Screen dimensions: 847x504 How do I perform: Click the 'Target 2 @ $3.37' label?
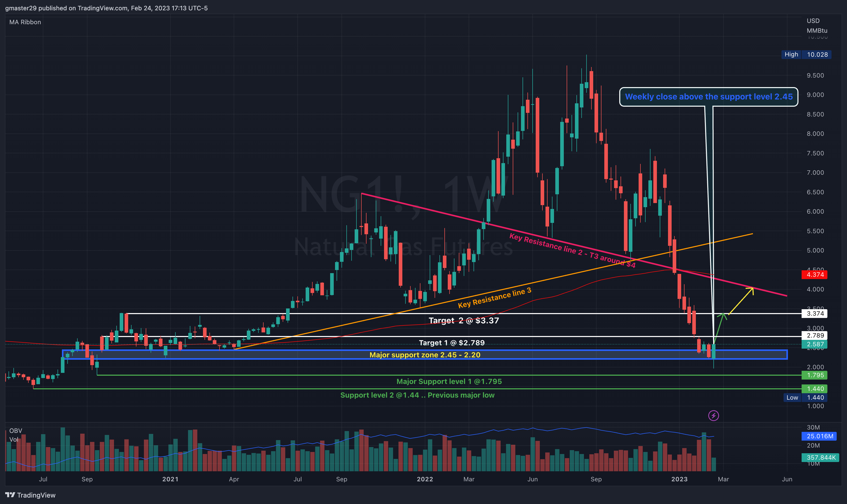click(x=464, y=320)
